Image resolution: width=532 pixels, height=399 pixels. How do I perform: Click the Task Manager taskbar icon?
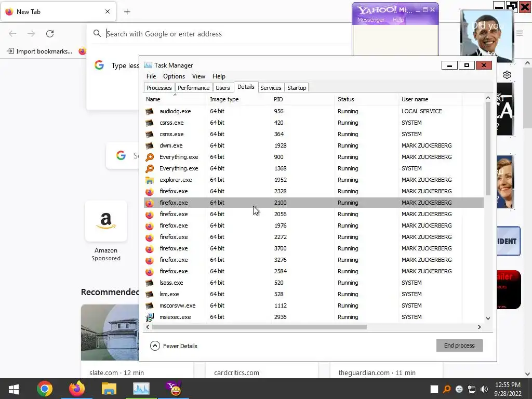point(141,389)
